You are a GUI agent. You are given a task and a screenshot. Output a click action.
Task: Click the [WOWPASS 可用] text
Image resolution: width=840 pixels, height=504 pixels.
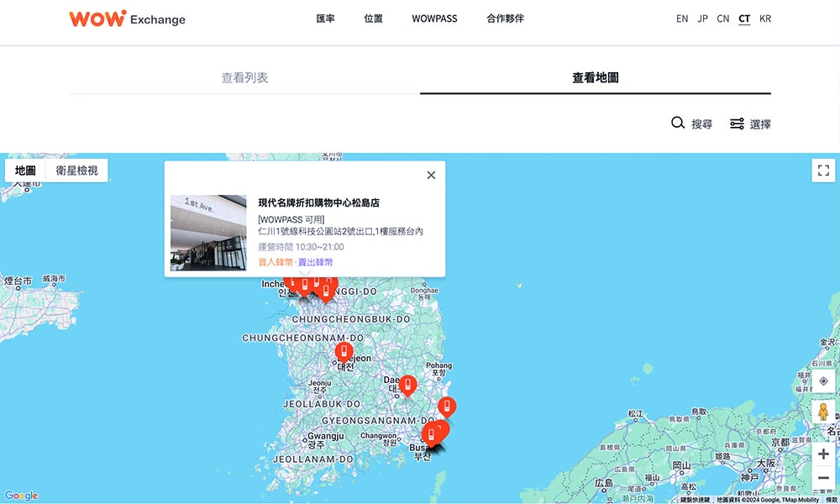tap(291, 219)
